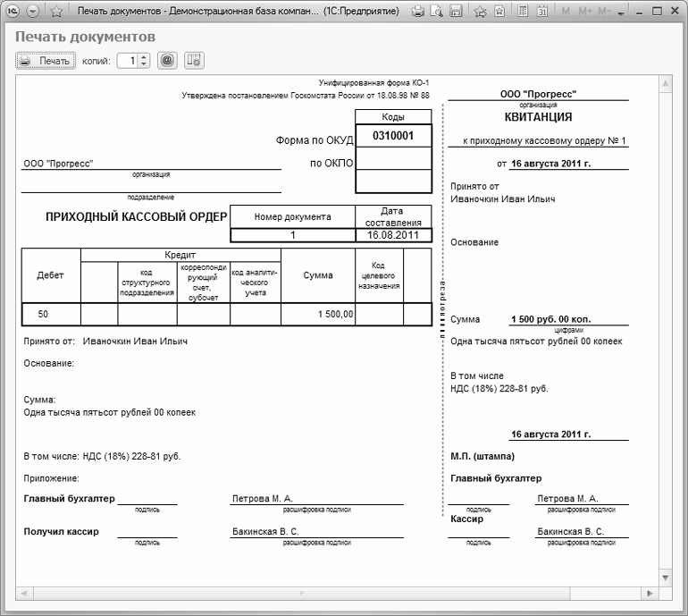Click the Печать button
Viewport: 688px width, 616px height.
click(46, 61)
